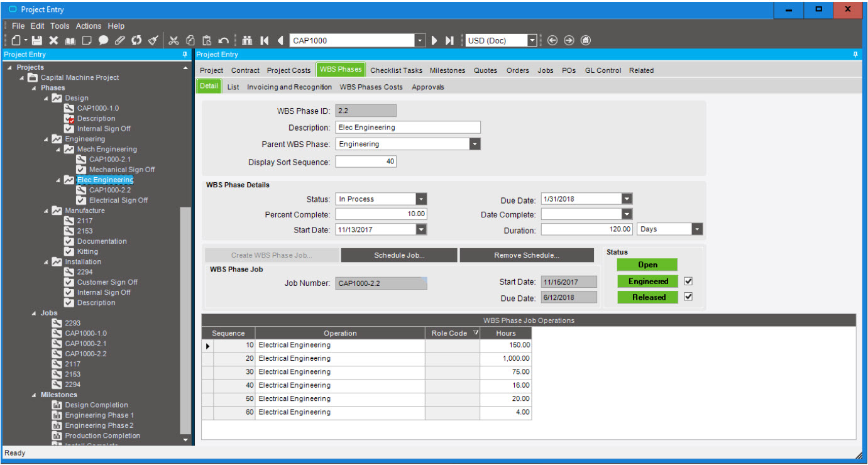Collapse the Manufacture phase tree node
This screenshot has width=868, height=465.
point(46,211)
